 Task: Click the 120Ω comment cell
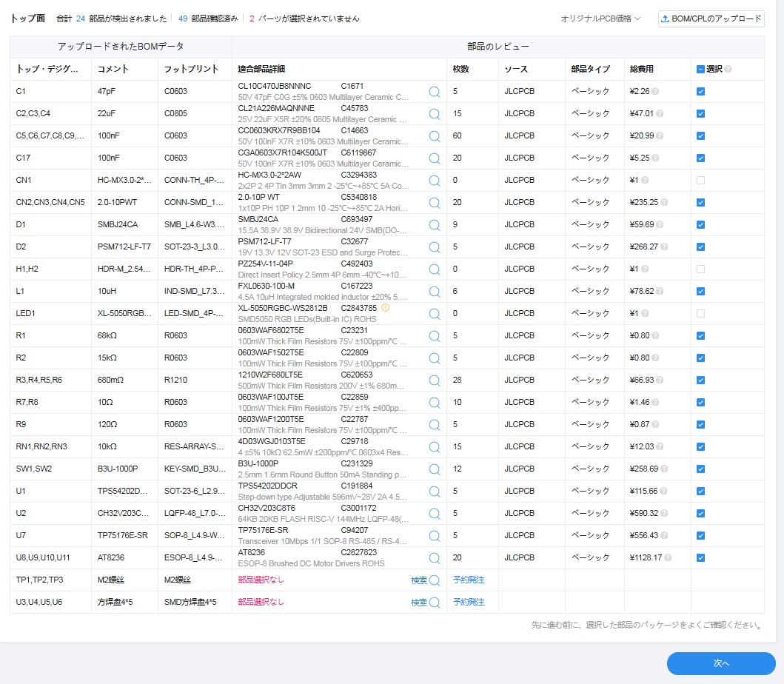coord(107,424)
